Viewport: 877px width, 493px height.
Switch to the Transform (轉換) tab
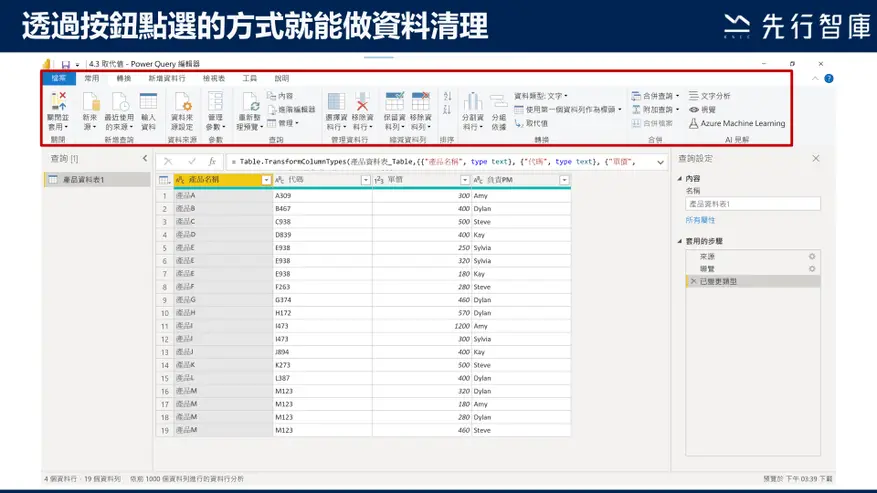point(124,79)
